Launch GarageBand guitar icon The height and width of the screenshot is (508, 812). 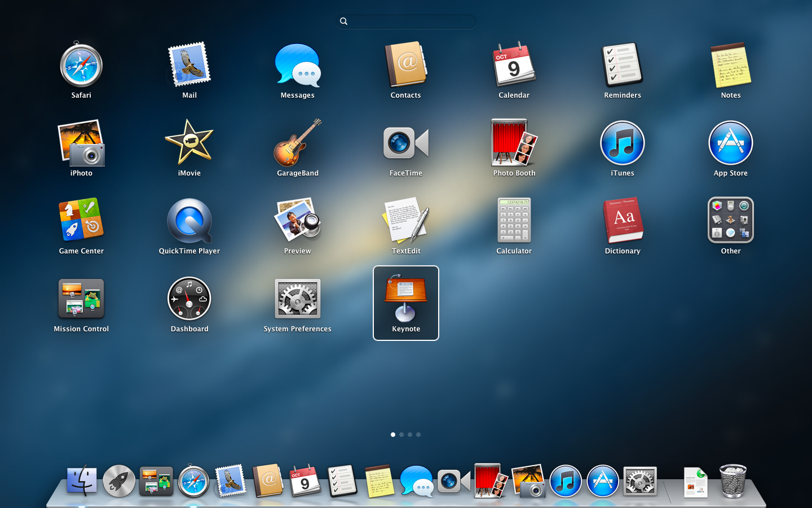tap(298, 143)
